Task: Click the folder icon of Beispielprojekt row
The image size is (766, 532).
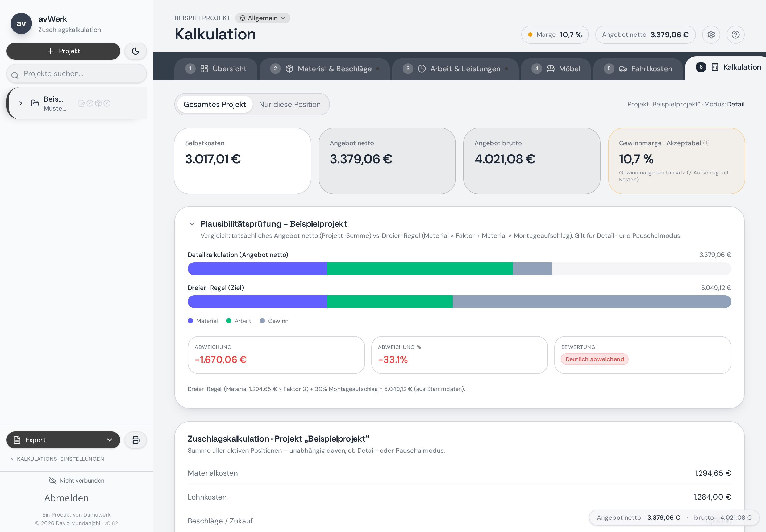Action: pos(35,103)
